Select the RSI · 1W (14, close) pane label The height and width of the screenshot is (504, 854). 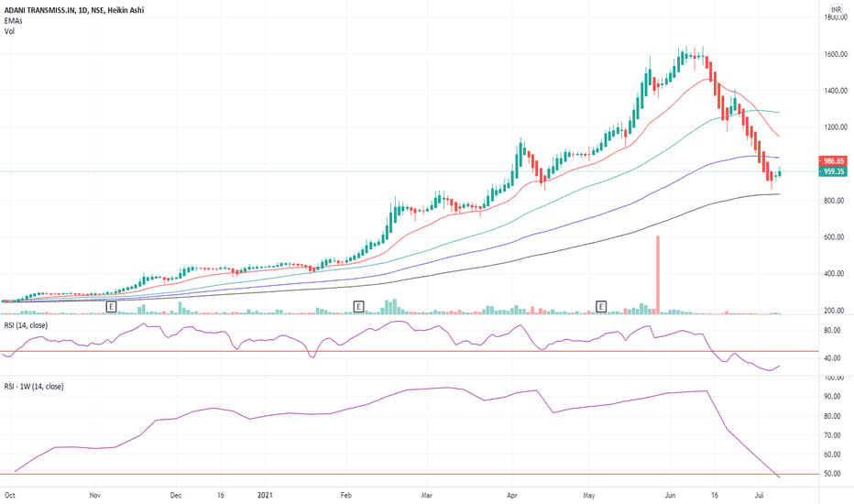pos(34,387)
